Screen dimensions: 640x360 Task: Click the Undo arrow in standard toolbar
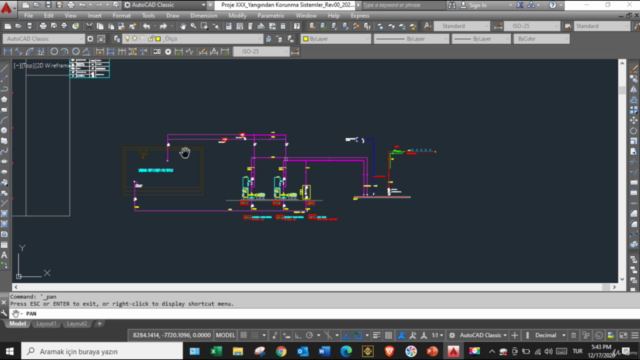point(147,26)
